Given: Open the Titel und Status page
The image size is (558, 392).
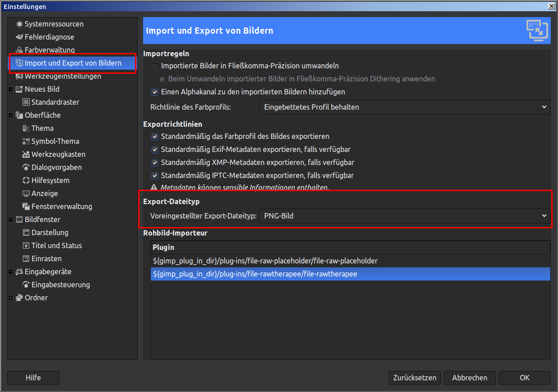Looking at the screenshot, I should pyautogui.click(x=56, y=246).
